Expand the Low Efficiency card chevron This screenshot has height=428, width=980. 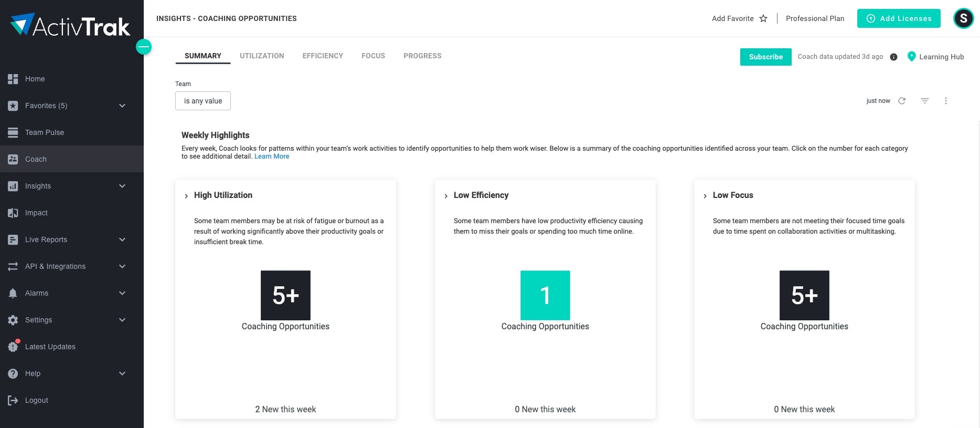coord(446,196)
